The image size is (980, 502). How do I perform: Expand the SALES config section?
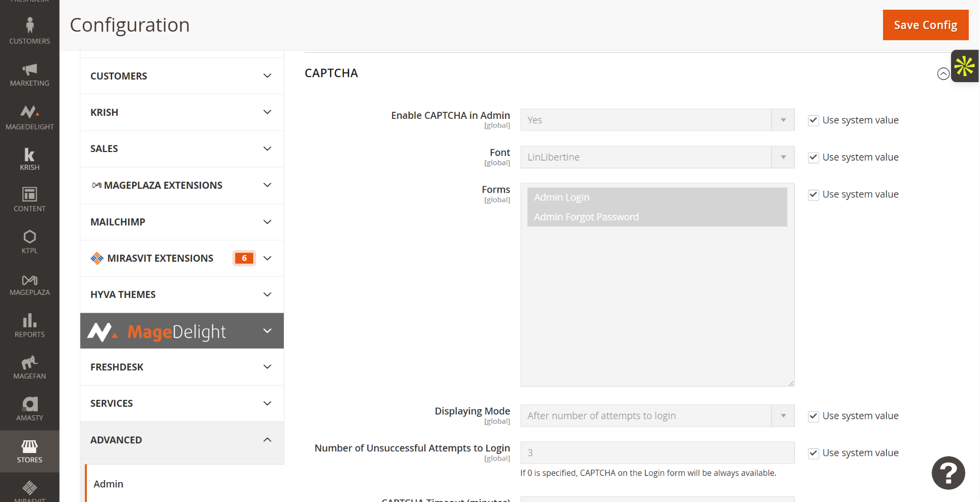click(x=182, y=148)
